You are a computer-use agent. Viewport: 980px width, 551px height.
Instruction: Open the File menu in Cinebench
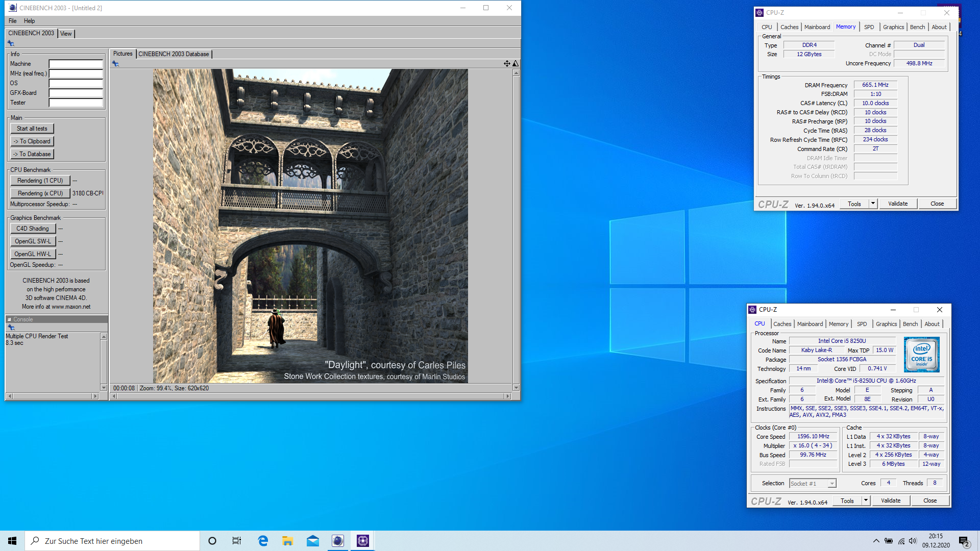(x=13, y=21)
